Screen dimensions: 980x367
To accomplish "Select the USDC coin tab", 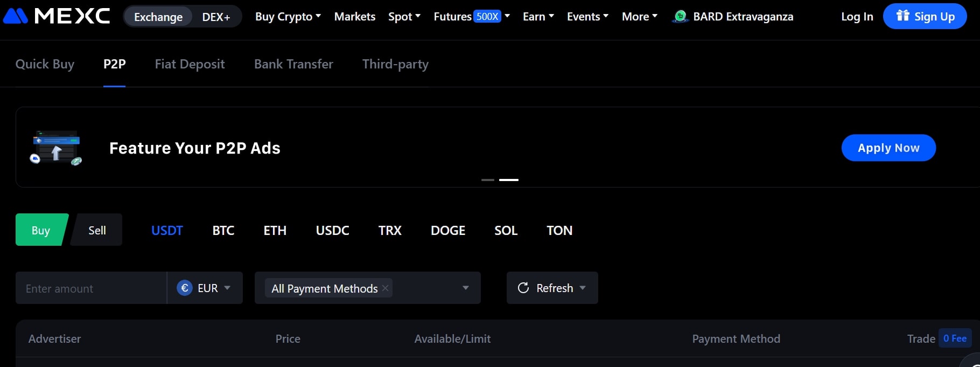I will 333,230.
